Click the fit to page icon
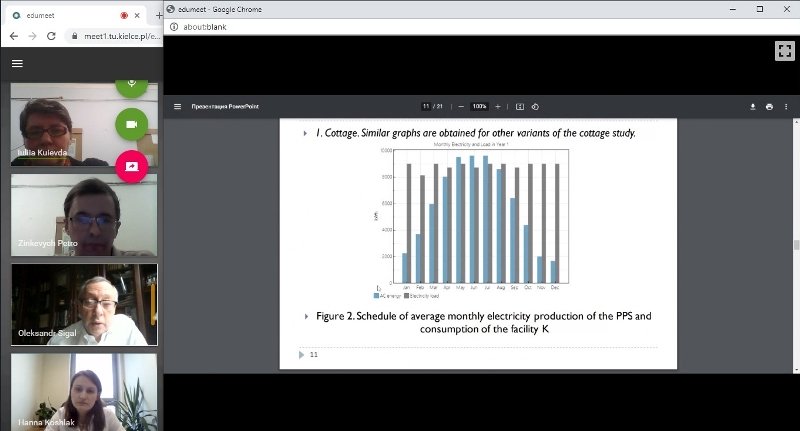The width and height of the screenshot is (800, 431). click(520, 107)
